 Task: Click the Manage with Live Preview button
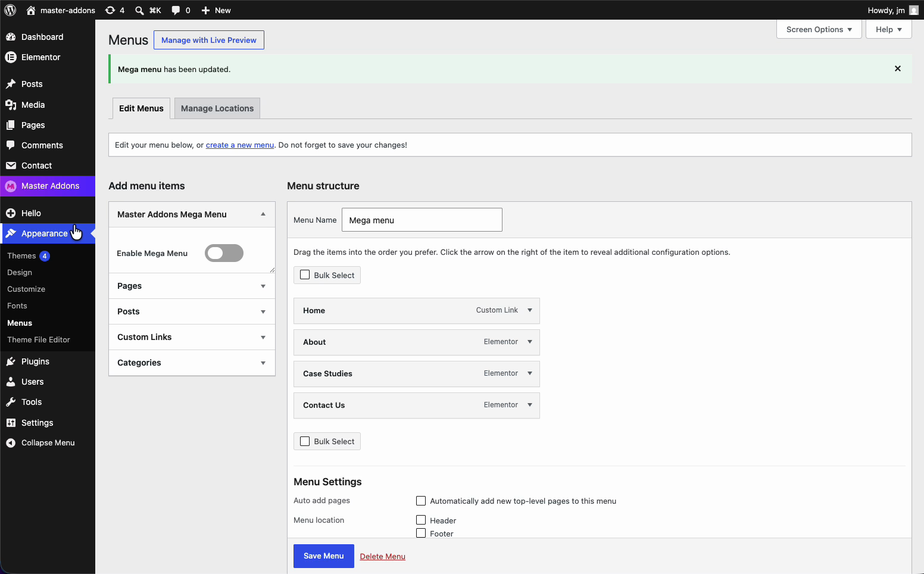(x=209, y=40)
